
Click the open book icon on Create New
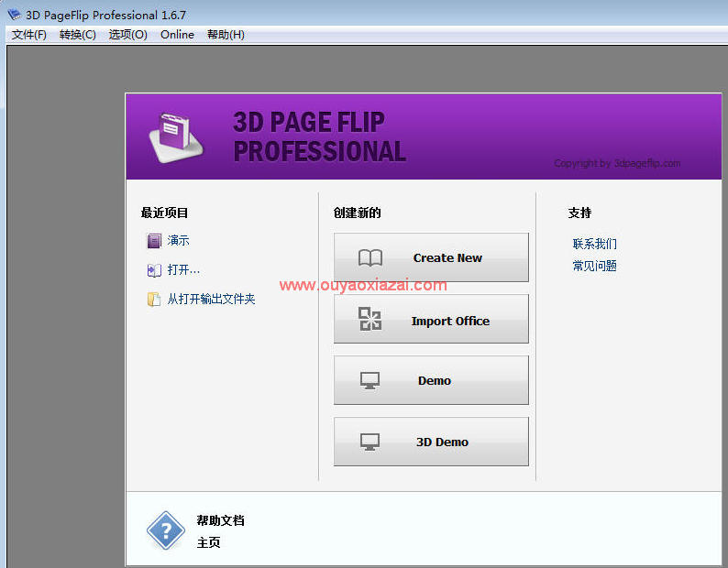pos(370,257)
